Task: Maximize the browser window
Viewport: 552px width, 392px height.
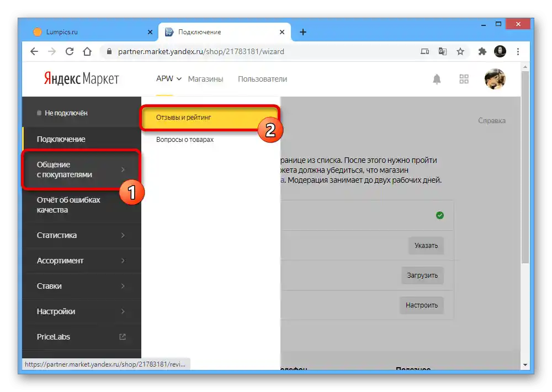Action: (x=498, y=24)
